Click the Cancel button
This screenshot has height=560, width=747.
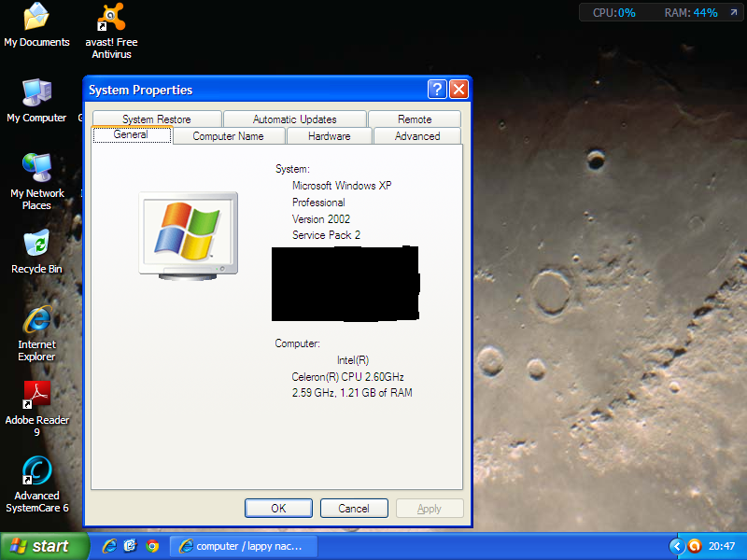point(354,508)
